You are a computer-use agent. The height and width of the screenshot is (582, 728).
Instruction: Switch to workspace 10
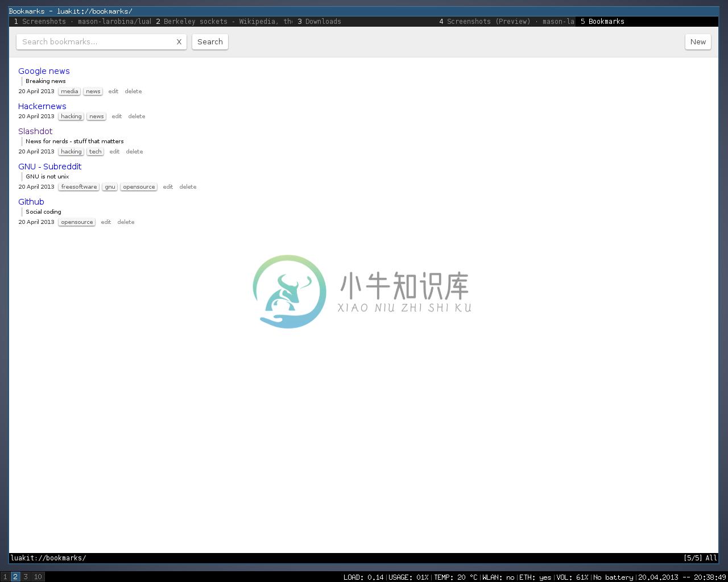[38, 577]
